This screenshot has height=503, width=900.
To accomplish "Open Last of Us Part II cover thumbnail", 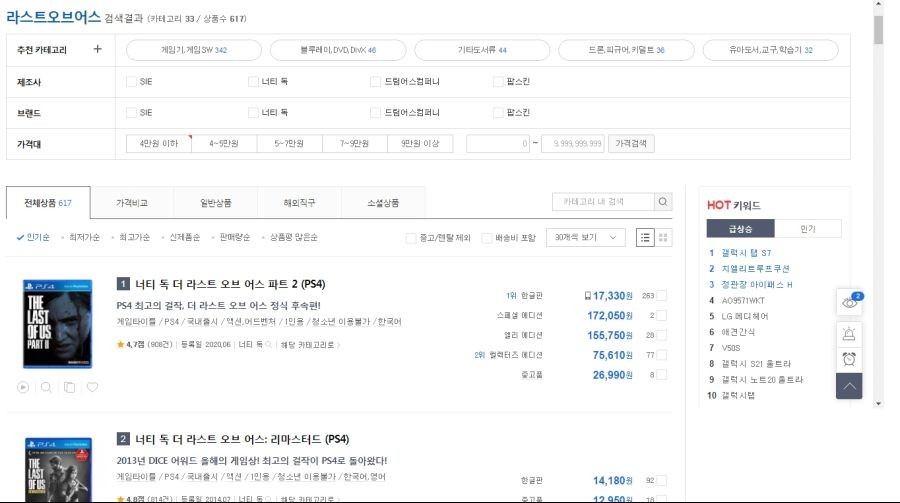I will point(57,324).
